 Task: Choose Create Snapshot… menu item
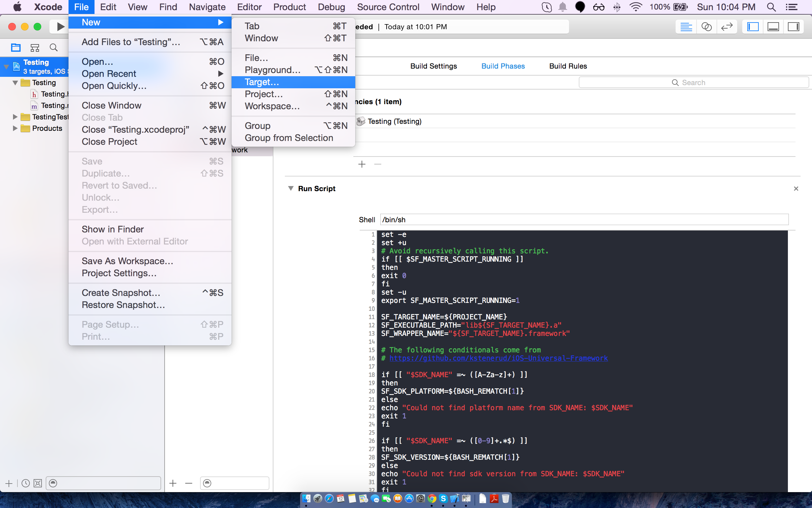(150, 293)
